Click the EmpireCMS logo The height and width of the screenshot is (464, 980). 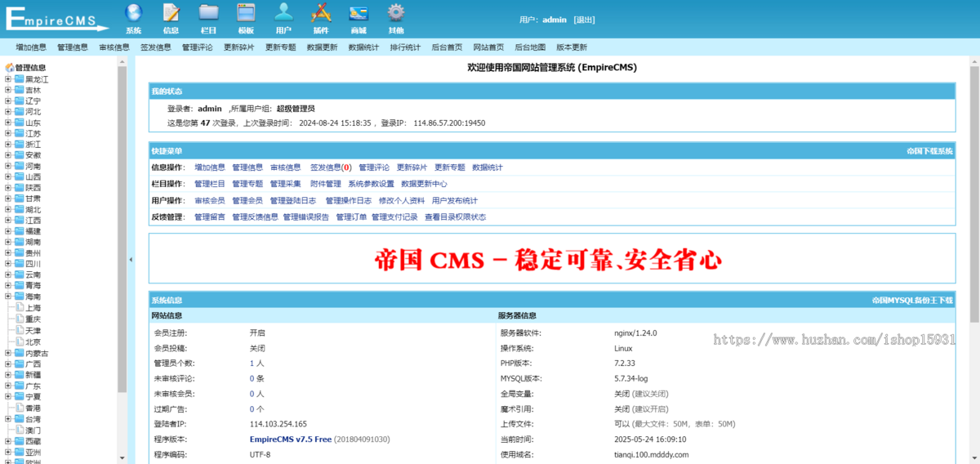[x=56, y=20]
